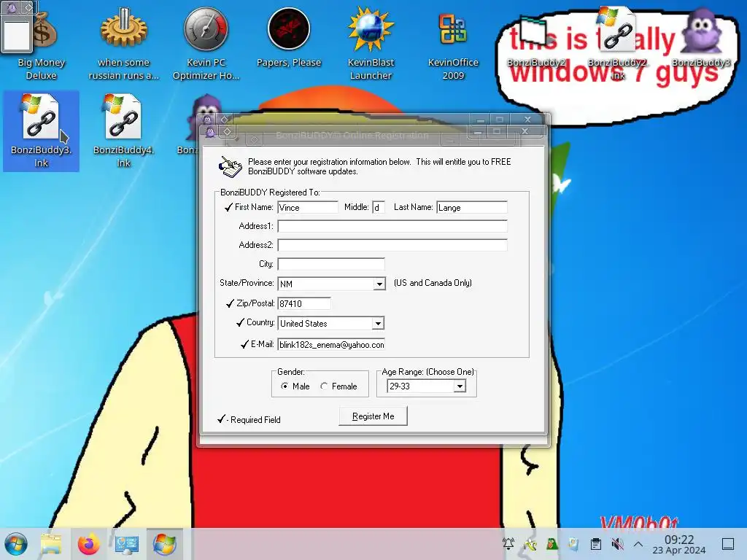Image resolution: width=747 pixels, height=560 pixels.
Task: Open the system settings taskbar icon
Action: 127,544
